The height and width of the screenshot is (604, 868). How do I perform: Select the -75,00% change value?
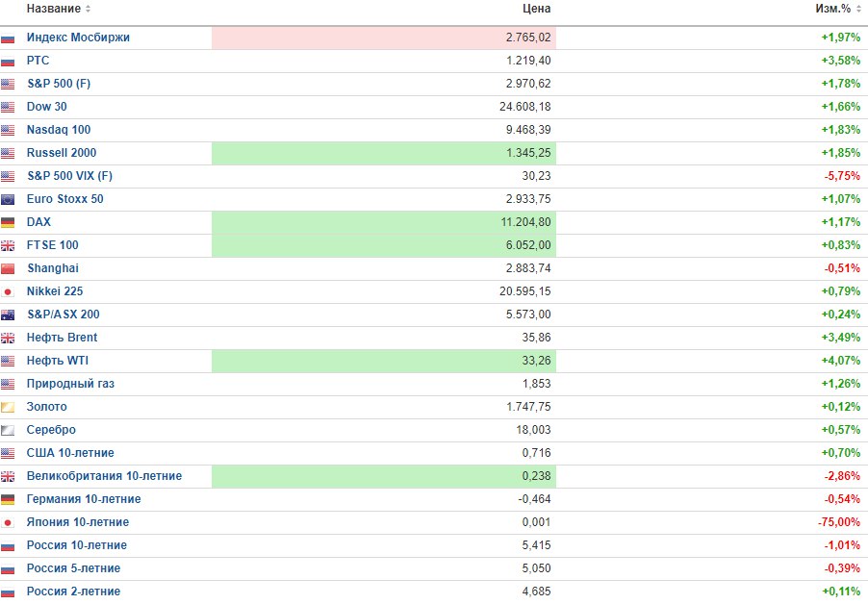click(x=839, y=522)
